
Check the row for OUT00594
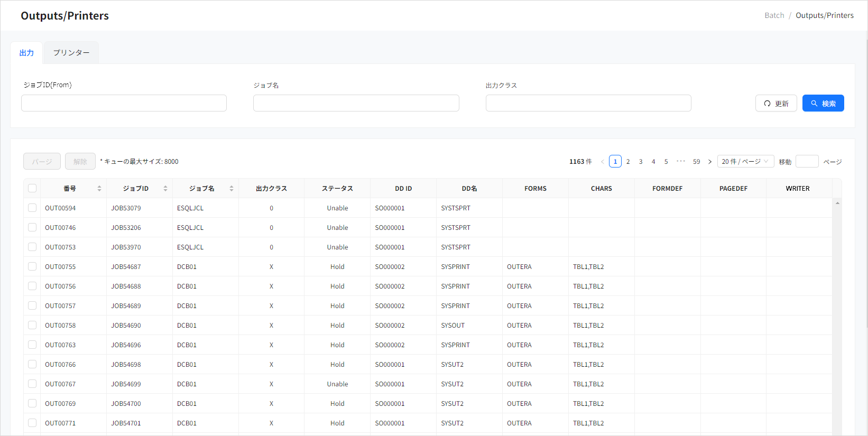point(32,208)
